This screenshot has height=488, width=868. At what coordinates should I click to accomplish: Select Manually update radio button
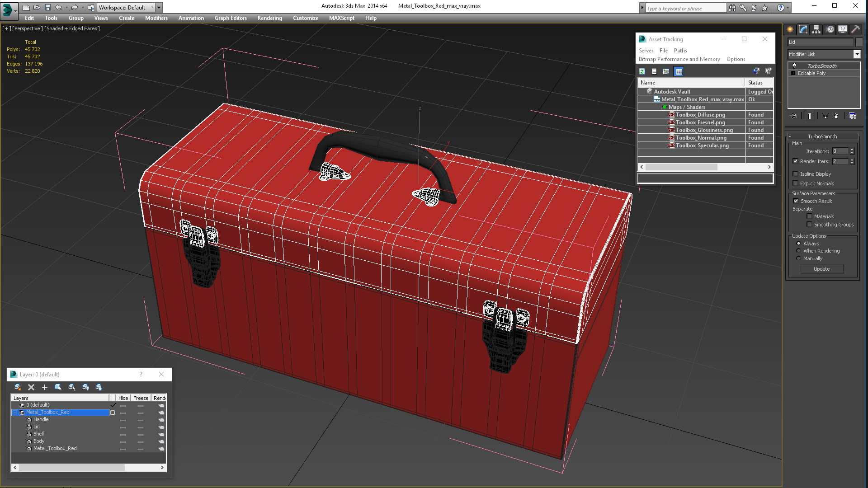coord(798,258)
